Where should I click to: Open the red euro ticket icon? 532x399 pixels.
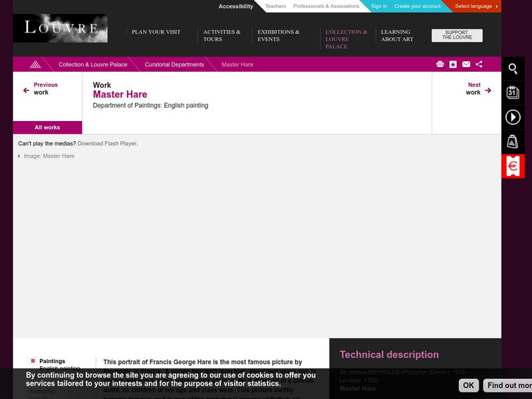(x=513, y=166)
